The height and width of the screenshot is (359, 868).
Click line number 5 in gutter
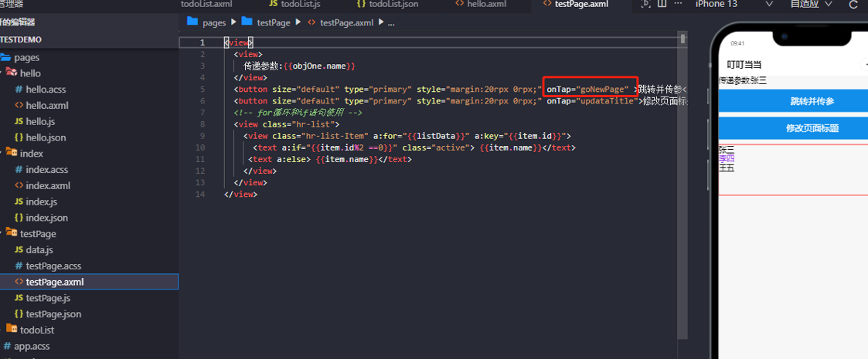coord(203,89)
